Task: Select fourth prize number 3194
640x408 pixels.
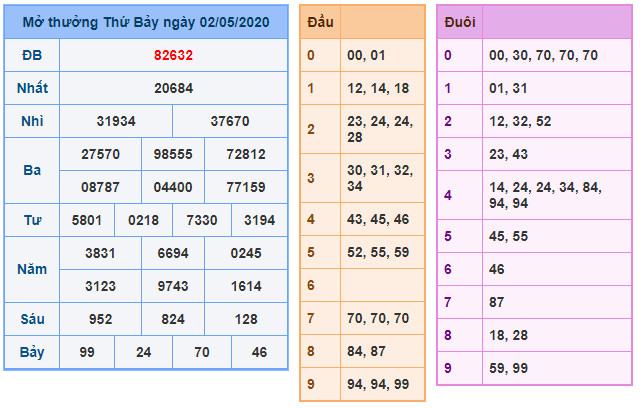Action: tap(260, 220)
